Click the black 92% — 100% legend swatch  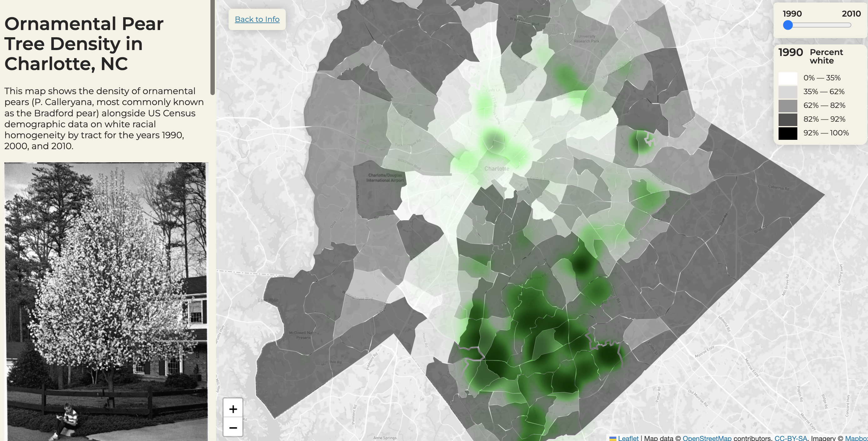pos(787,133)
